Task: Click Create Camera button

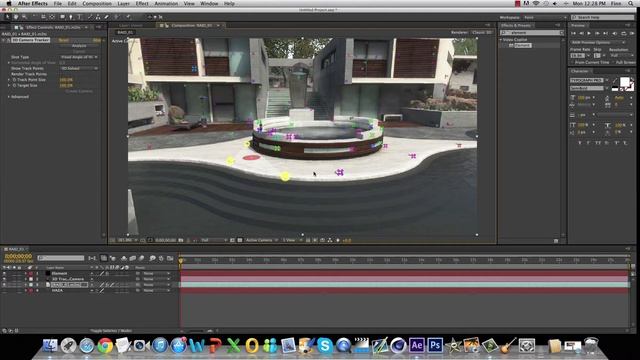Action: pos(79,91)
